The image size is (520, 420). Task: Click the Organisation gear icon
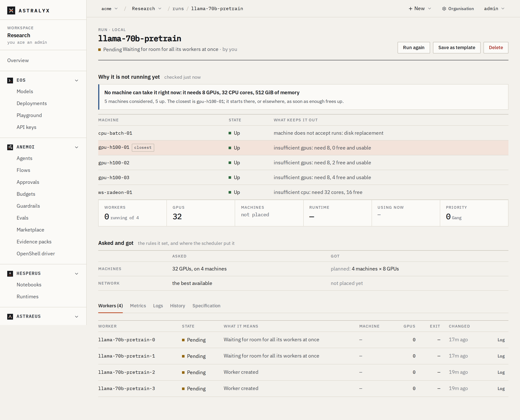point(444,9)
